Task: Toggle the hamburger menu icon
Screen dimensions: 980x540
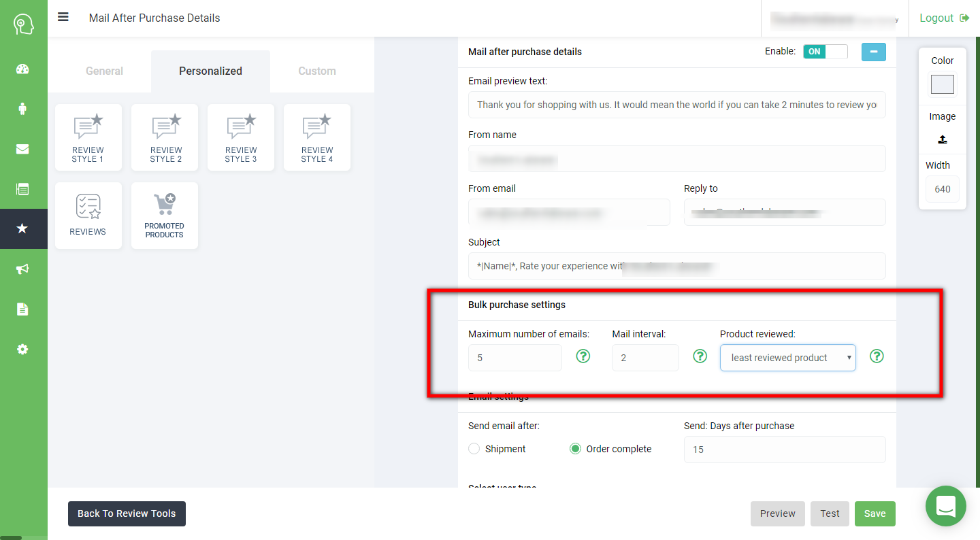Action: pyautogui.click(x=63, y=17)
